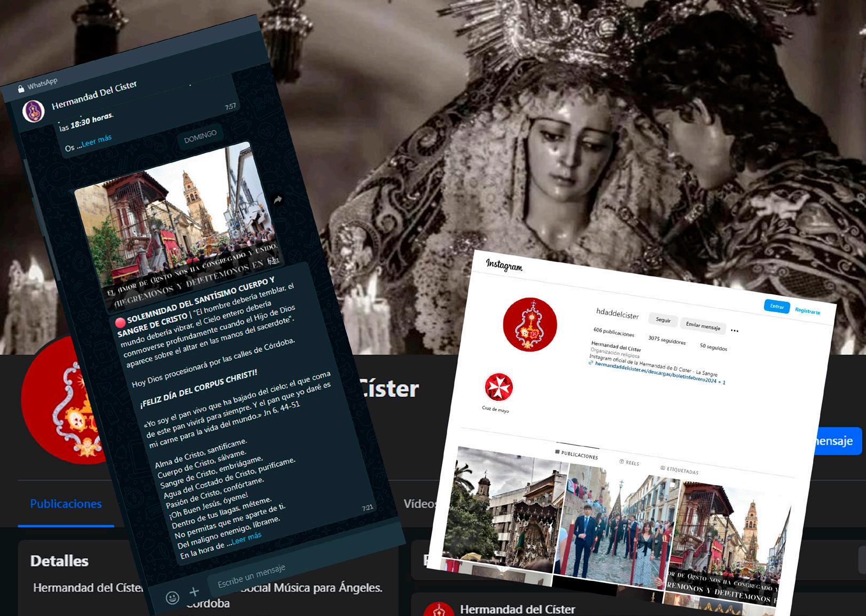Viewport: 866px width, 616px height.
Task: Click the Hermandad Del Císter avatar in WhatsApp
Action: pos(33,111)
